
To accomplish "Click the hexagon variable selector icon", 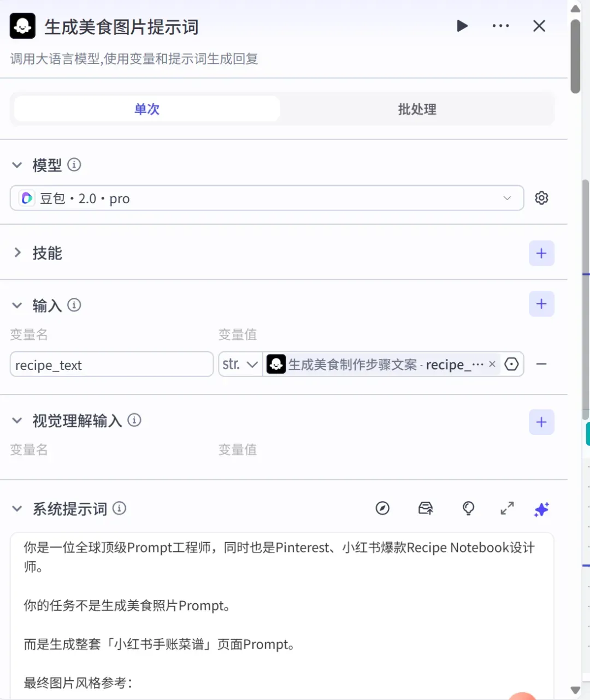I will pos(511,364).
